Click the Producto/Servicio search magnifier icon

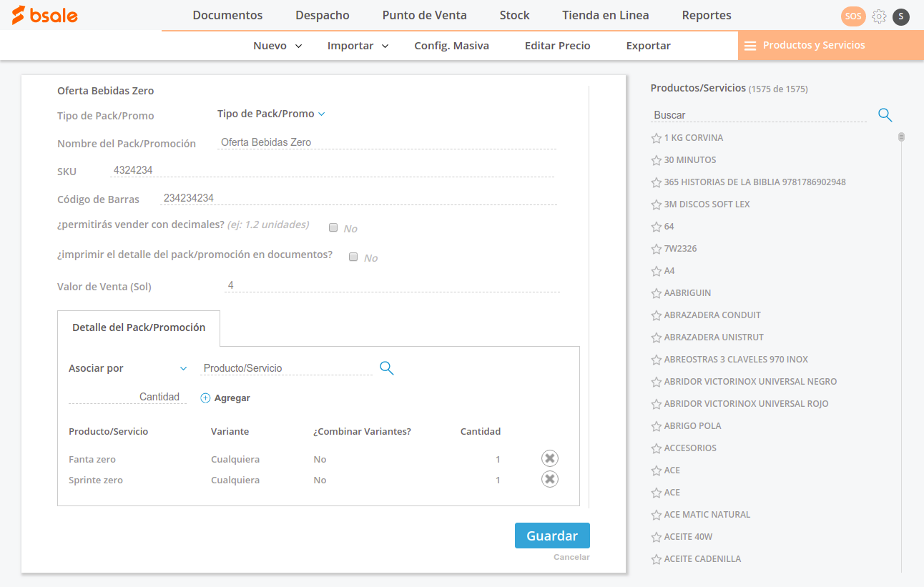coord(387,368)
